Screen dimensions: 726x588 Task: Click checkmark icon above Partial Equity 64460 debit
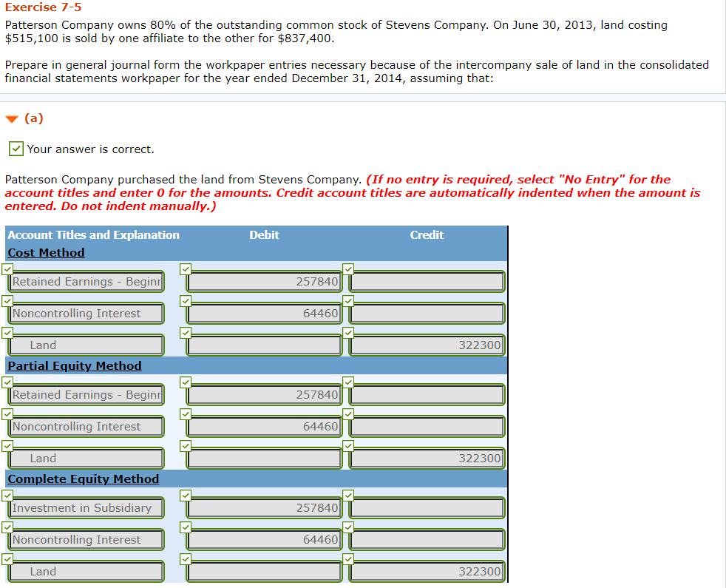coord(186,414)
